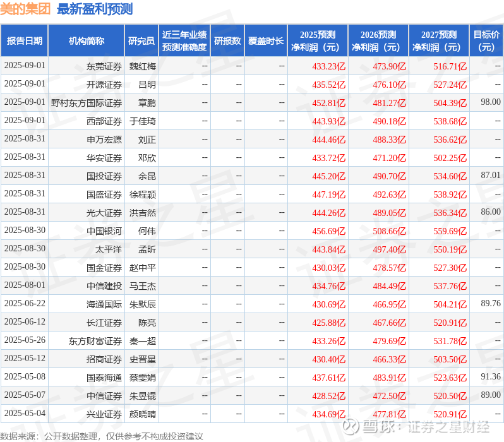Screen dimensions: 504x442
Task: Click the 最新盈利预测 heading
Action: 95,9
